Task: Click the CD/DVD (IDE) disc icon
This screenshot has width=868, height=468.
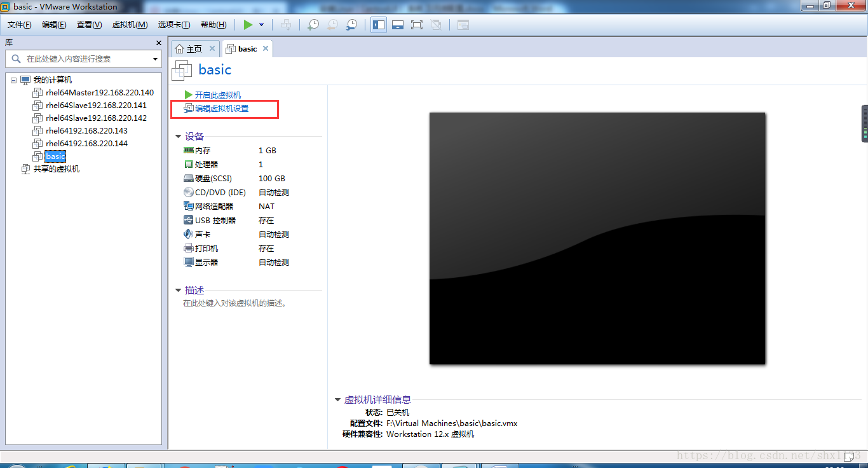Action: [x=188, y=193]
